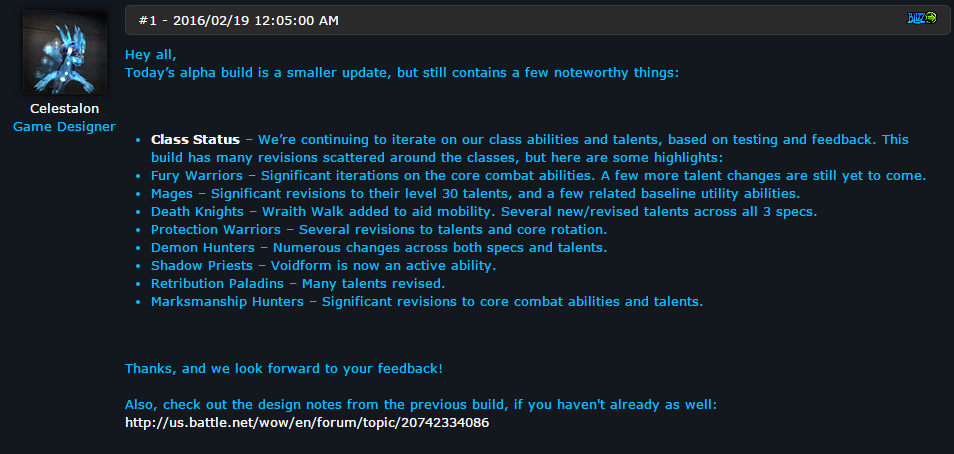This screenshot has height=454, width=954.
Task: Click the #1 post number header
Action: click(x=147, y=21)
